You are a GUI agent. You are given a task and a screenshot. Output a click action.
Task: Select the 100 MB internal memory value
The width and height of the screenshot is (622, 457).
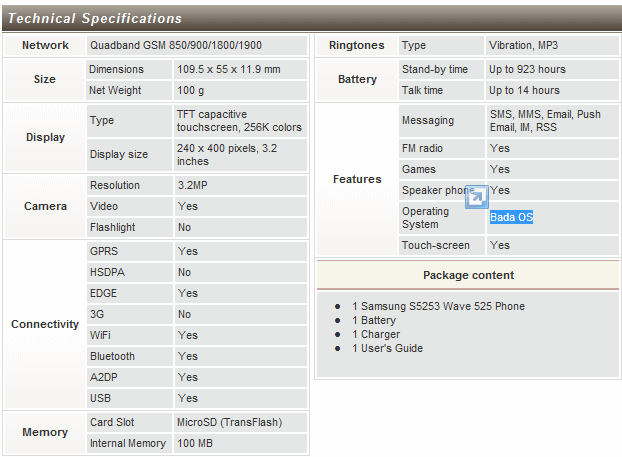(197, 443)
